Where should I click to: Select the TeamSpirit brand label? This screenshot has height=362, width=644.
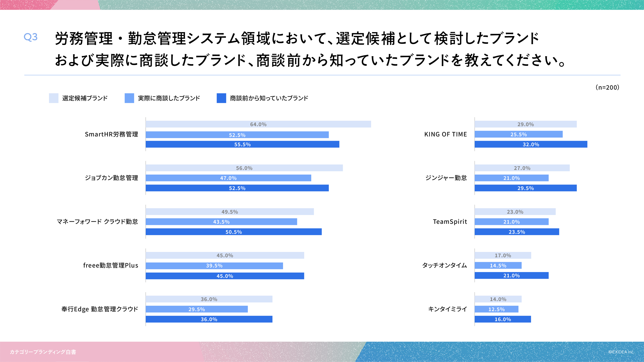(450, 222)
